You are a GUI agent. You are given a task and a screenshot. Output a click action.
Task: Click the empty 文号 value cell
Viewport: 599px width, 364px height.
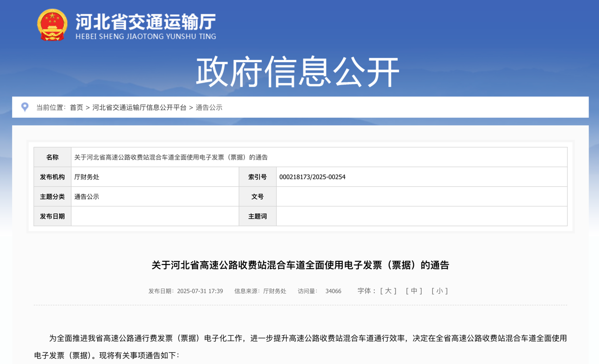pos(421,197)
